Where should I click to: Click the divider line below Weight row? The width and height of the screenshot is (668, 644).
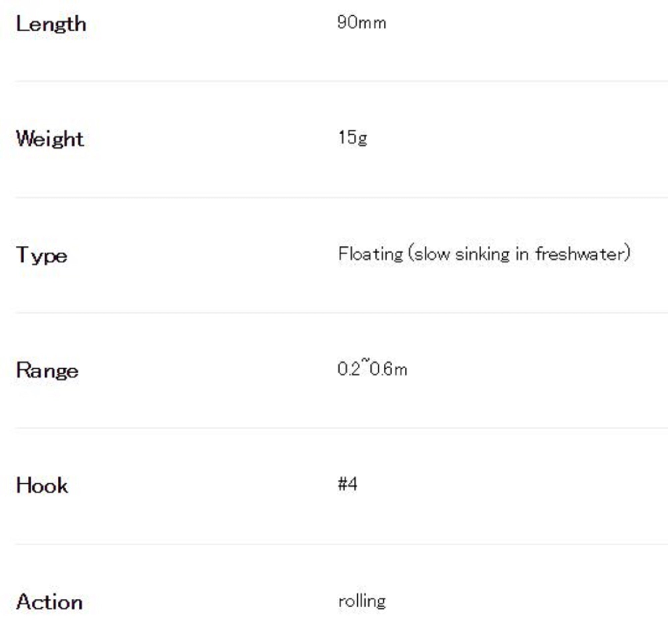click(x=341, y=197)
